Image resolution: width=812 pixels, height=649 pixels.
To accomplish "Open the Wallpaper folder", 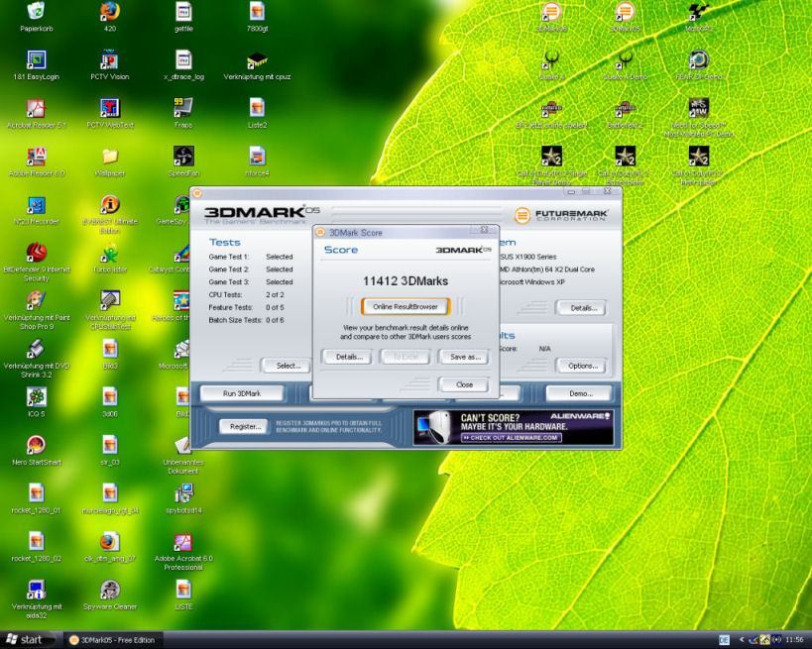I will (110, 157).
